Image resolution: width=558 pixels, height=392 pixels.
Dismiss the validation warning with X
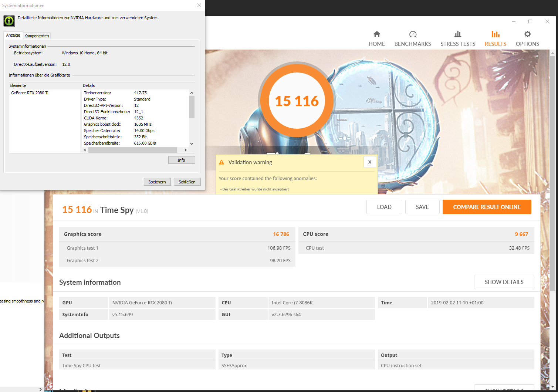370,162
